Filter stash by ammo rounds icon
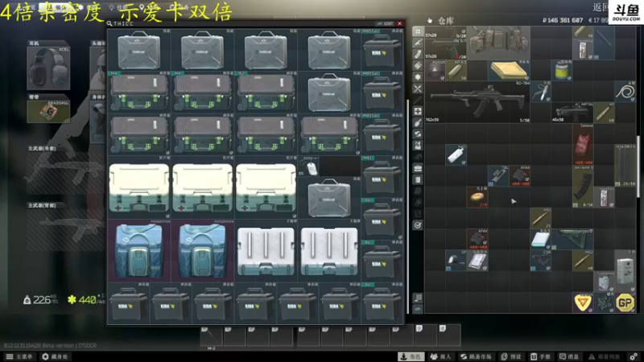The height and width of the screenshot is (362, 644). point(418,66)
